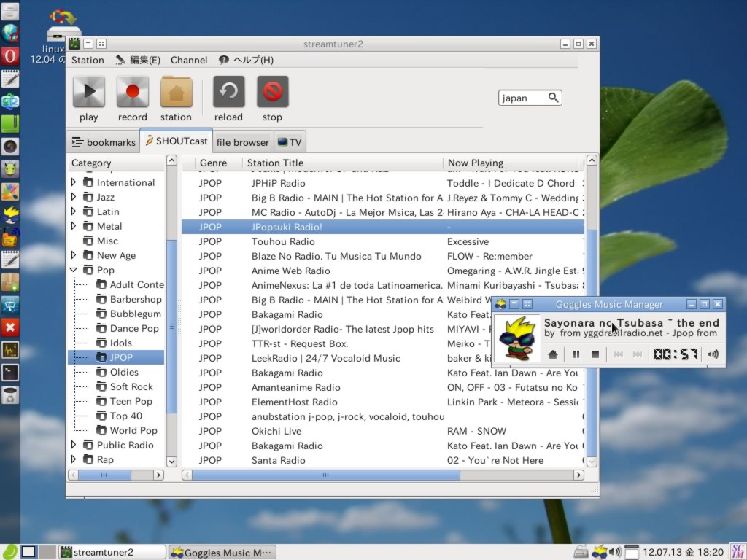Reload the station list
This screenshot has height=560, width=747.
(228, 99)
